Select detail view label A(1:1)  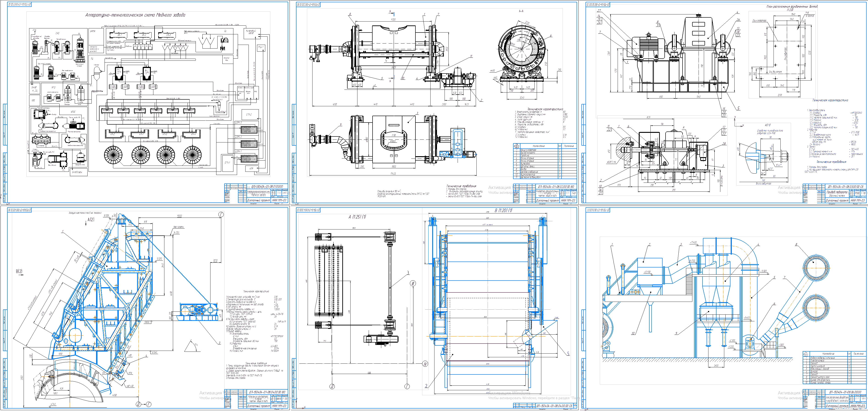(768, 125)
